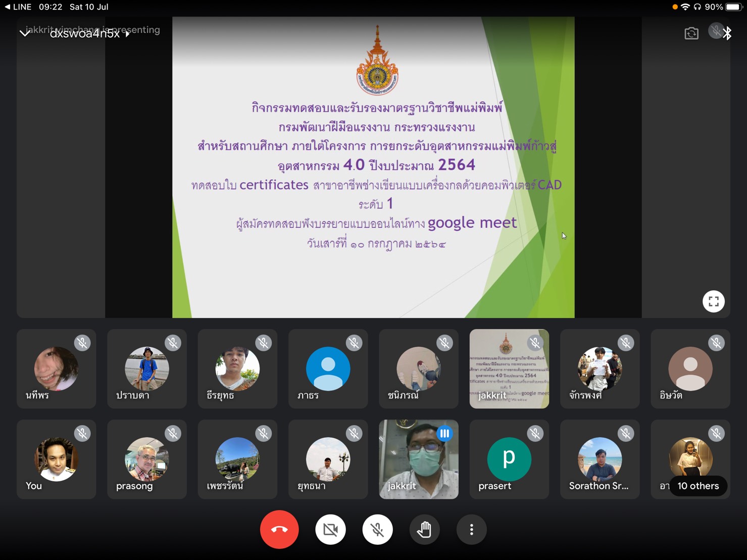
Task: Open the ภาธร participant tile
Action: (x=328, y=369)
